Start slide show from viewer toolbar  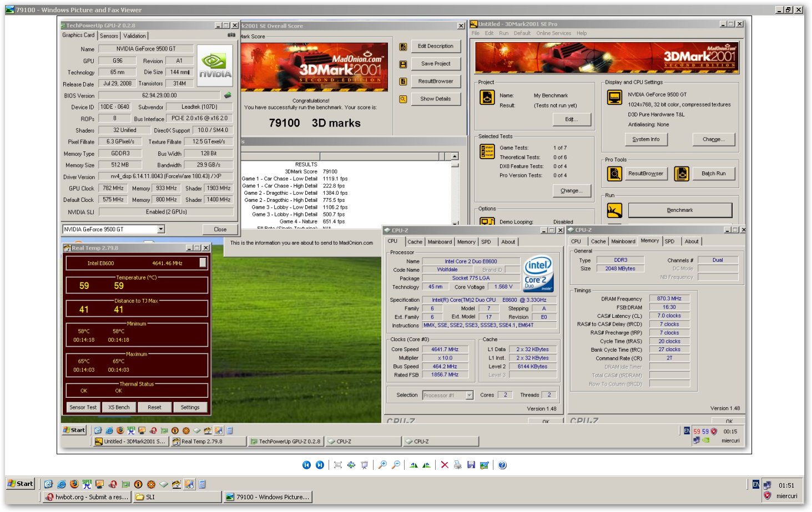pos(365,465)
